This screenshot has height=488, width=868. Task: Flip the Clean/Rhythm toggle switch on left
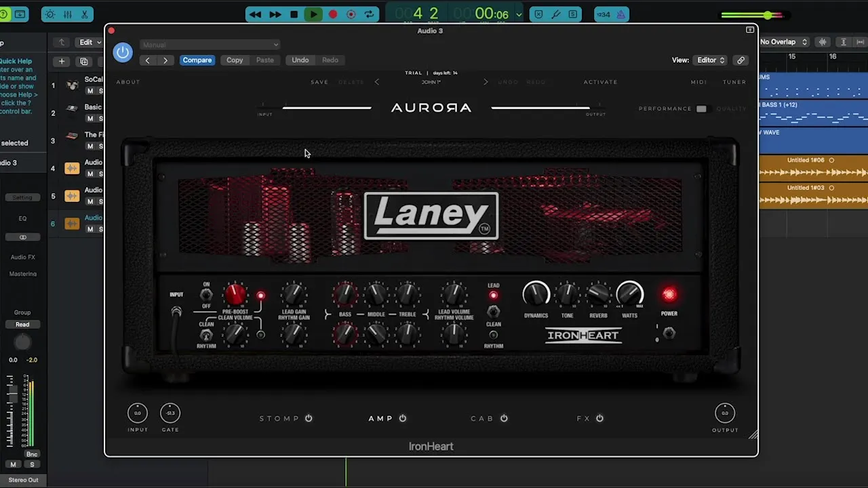point(206,335)
